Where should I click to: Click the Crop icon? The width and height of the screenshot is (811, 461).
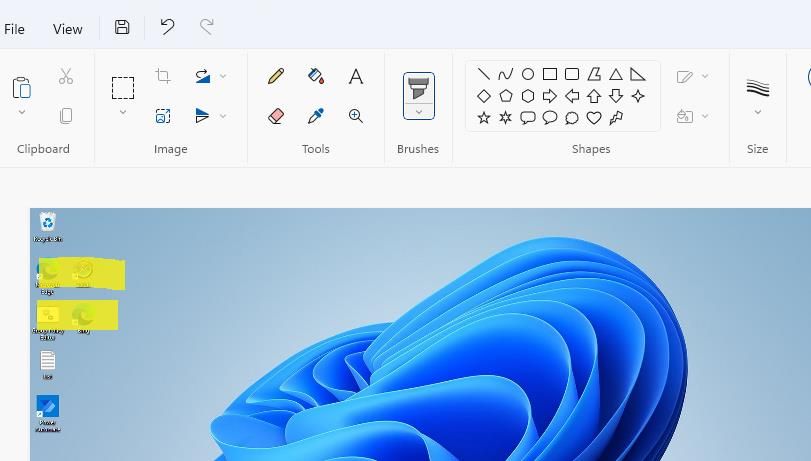pyautogui.click(x=163, y=76)
